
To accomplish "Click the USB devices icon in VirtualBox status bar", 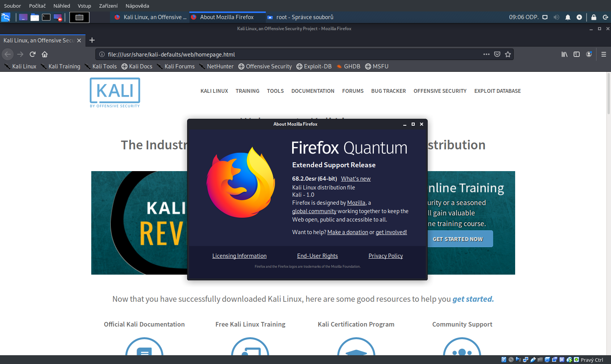I will click(x=532, y=359).
